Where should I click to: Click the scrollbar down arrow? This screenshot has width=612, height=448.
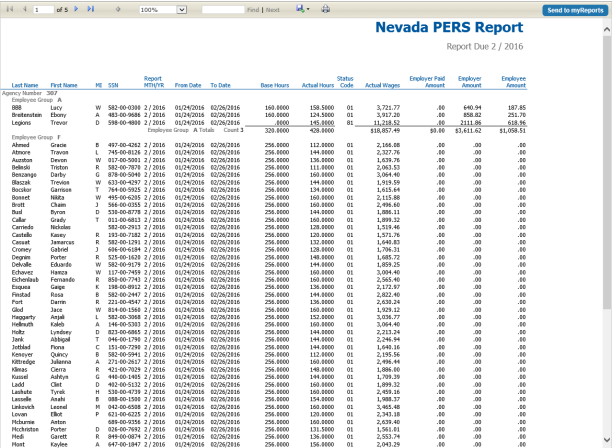(x=607, y=442)
